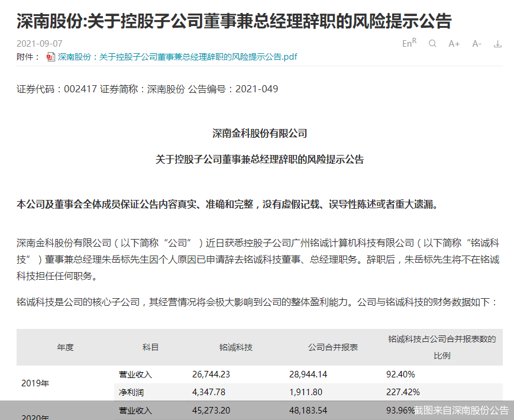Click the download icon
Image resolution: width=514 pixels, height=420 pixels.
click(497, 44)
